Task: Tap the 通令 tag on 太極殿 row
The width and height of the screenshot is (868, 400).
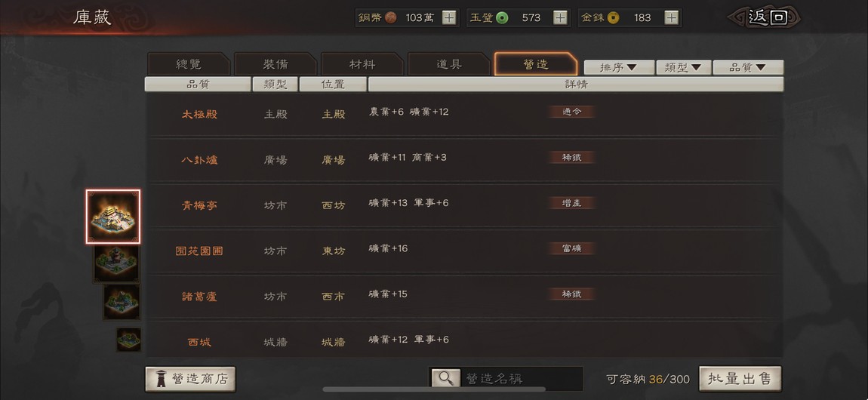Action: 572,112
